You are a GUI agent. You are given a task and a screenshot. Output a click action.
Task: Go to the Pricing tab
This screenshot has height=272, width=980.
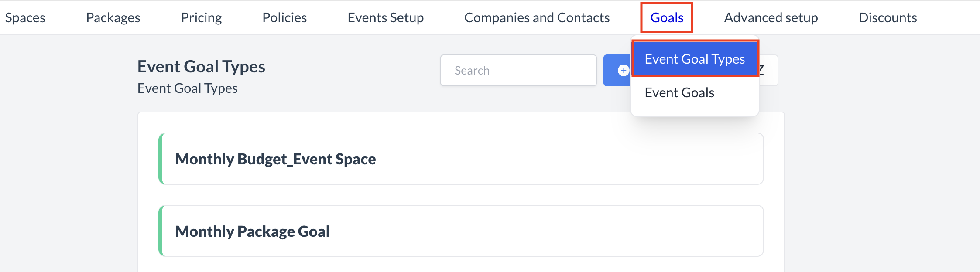click(201, 17)
